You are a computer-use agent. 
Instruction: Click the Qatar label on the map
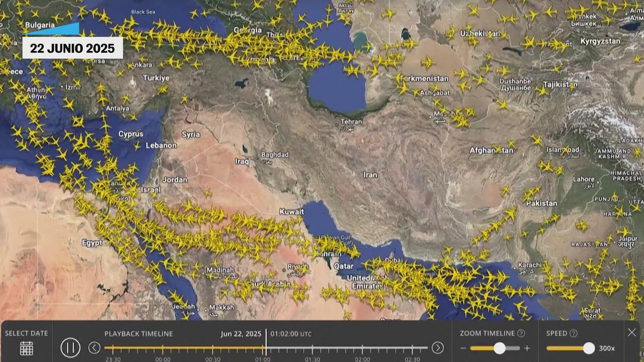(344, 266)
